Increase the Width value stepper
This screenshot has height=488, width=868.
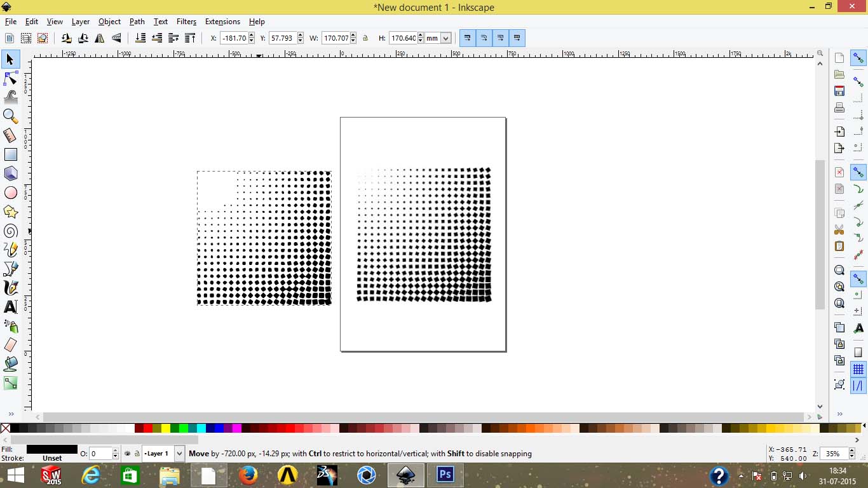(353, 36)
